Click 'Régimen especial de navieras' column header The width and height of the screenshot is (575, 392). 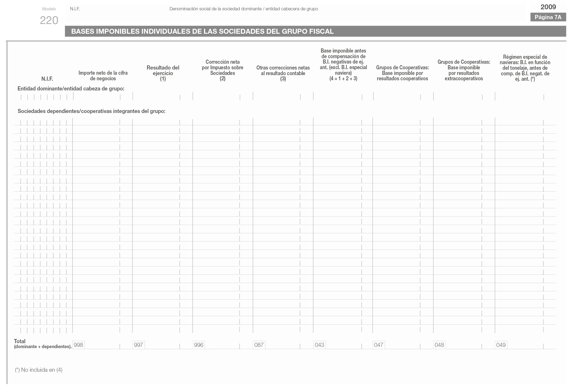(x=525, y=68)
